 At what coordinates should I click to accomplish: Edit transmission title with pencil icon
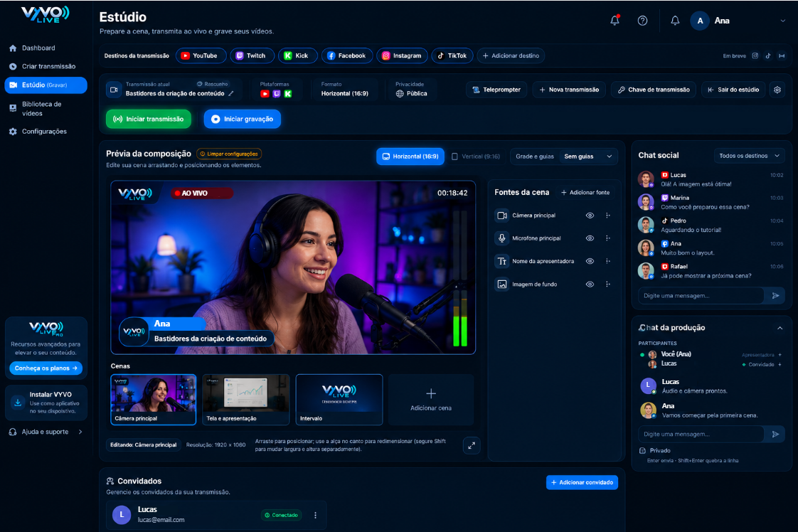pyautogui.click(x=231, y=93)
